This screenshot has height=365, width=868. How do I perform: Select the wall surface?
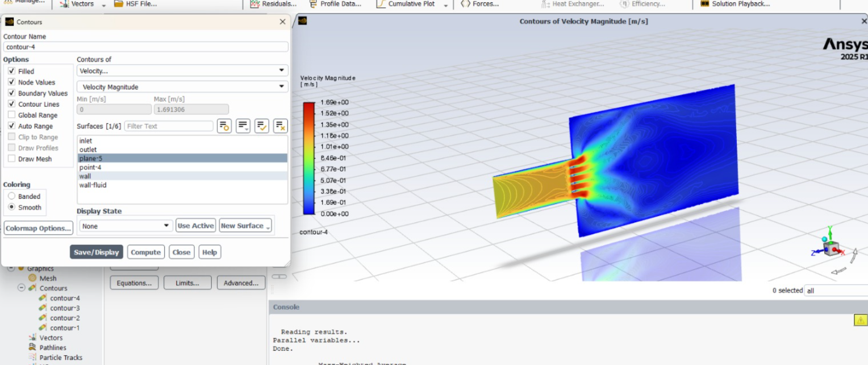click(x=182, y=176)
